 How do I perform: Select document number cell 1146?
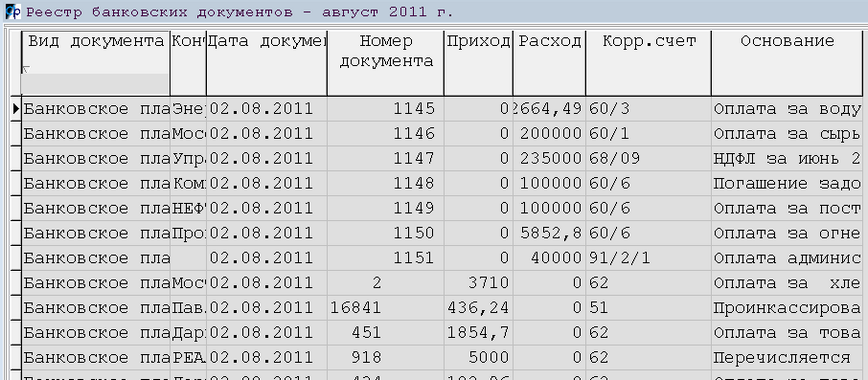[386, 134]
